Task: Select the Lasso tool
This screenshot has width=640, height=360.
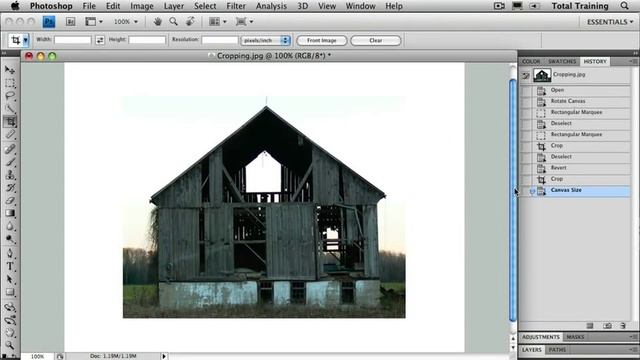Action: click(10, 96)
